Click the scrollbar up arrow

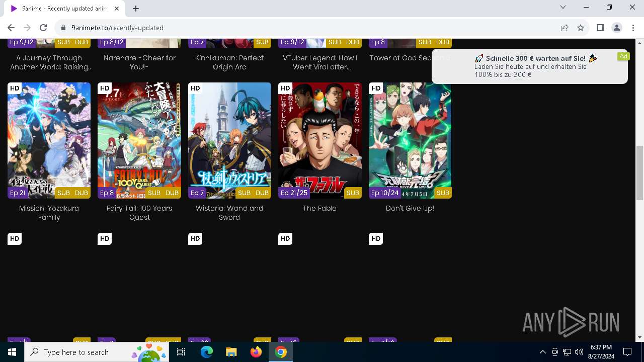639,43
